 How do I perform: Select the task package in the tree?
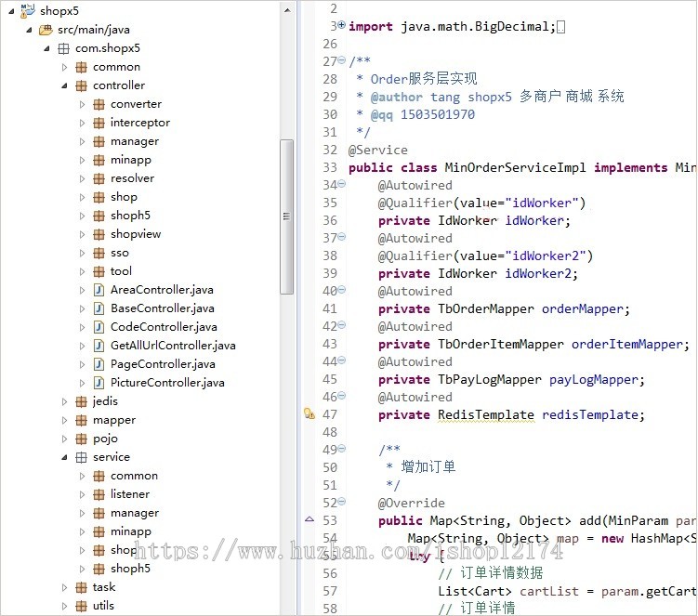tap(104, 587)
